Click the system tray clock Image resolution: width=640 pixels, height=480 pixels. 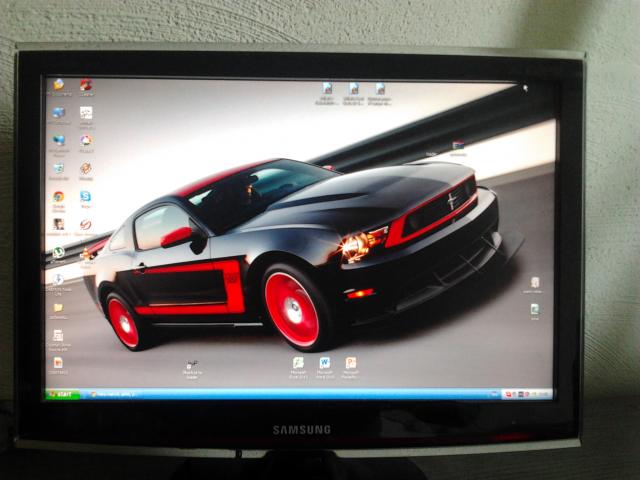coord(541,394)
